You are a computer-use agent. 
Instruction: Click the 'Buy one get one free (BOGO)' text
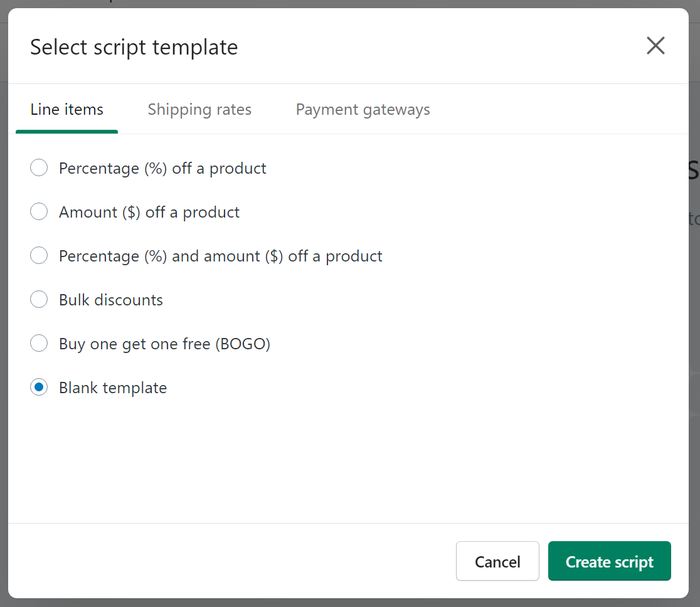[x=164, y=344]
